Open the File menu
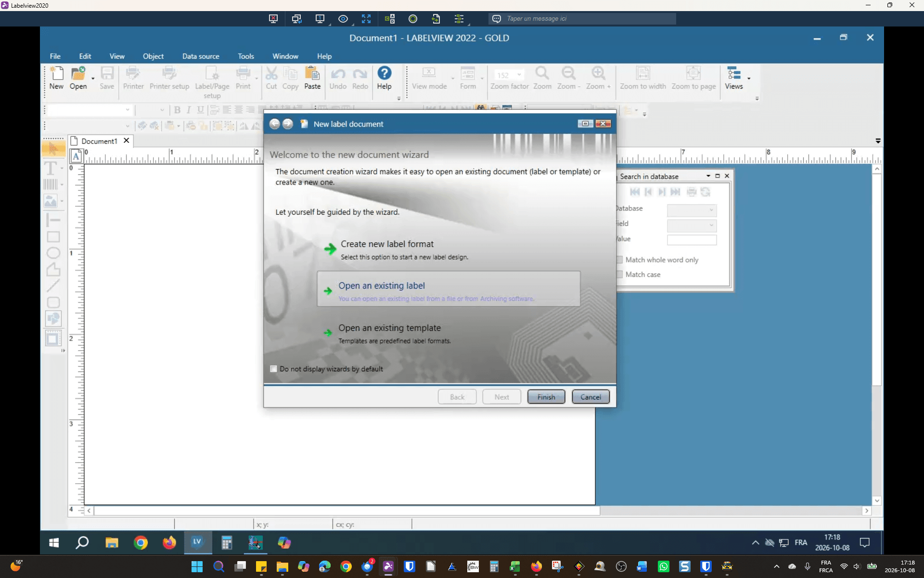This screenshot has width=924, height=578. pyautogui.click(x=55, y=56)
